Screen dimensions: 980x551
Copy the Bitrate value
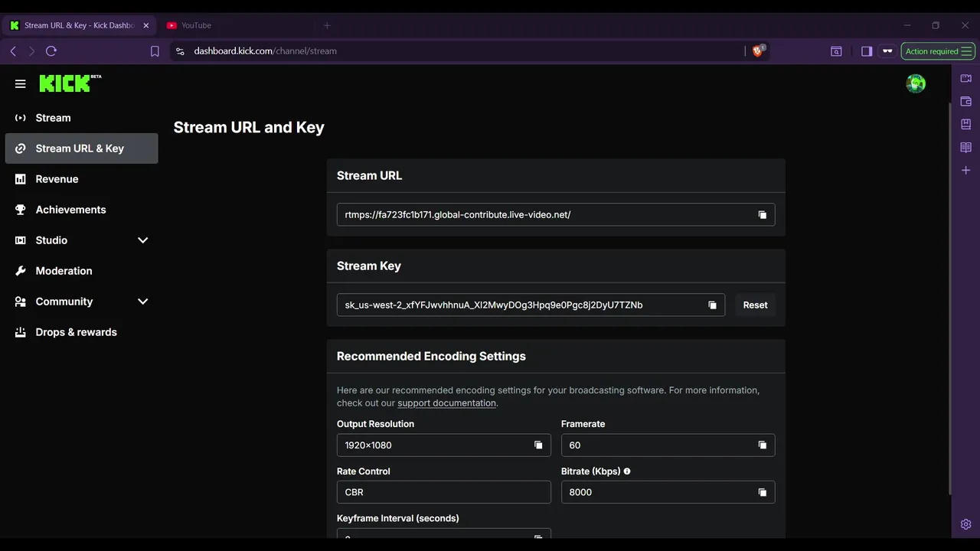762,493
